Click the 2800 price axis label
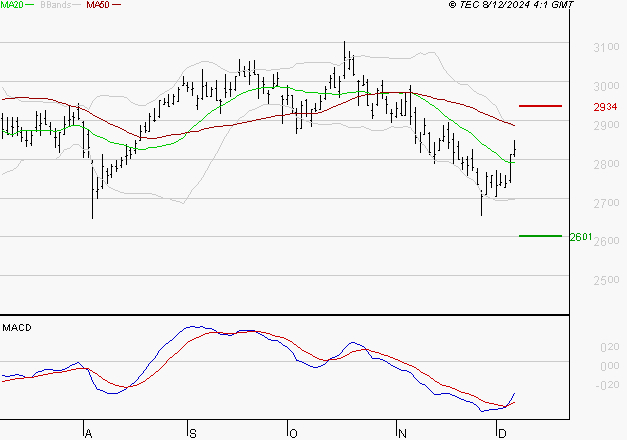This screenshot has height=440, width=627. click(606, 164)
